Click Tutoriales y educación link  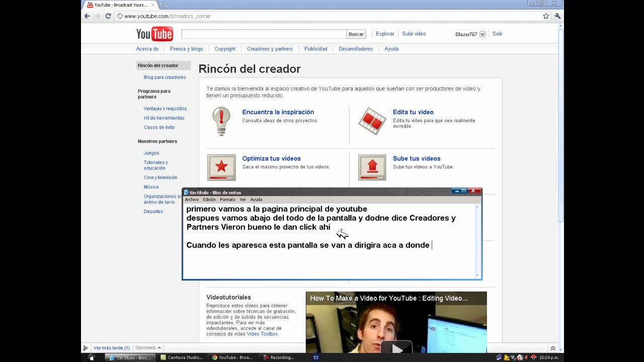[x=155, y=165]
